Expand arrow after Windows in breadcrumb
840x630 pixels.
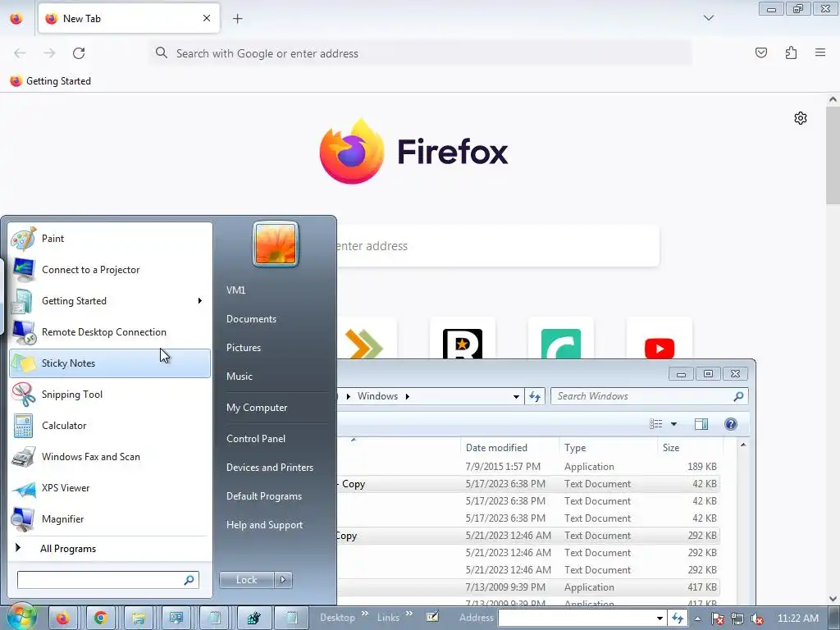click(407, 396)
